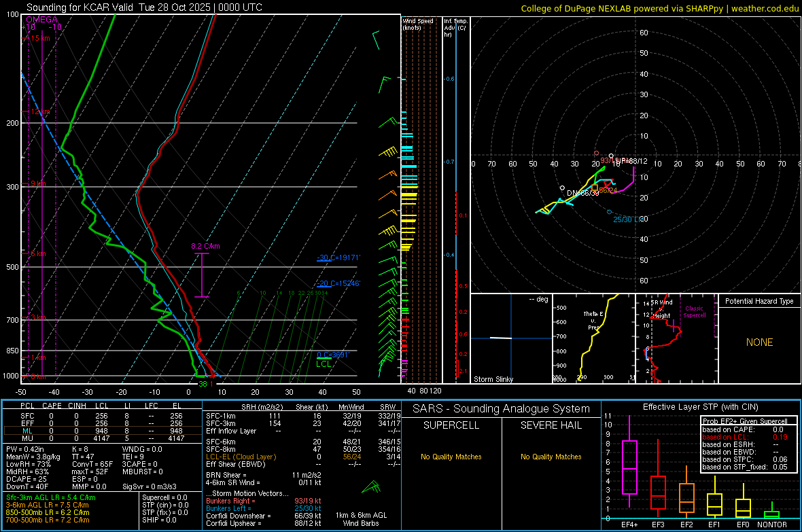
Task: Select the SFC parcel row
Action: (x=101, y=416)
